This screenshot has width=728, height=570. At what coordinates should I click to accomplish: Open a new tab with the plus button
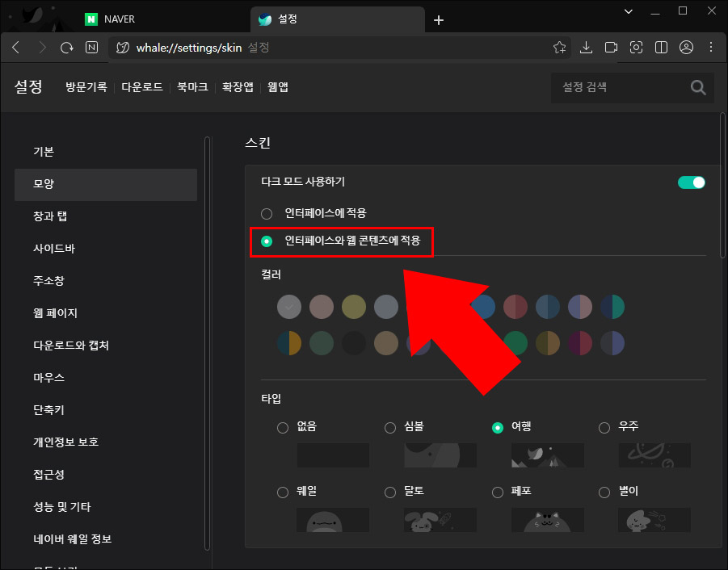438,19
